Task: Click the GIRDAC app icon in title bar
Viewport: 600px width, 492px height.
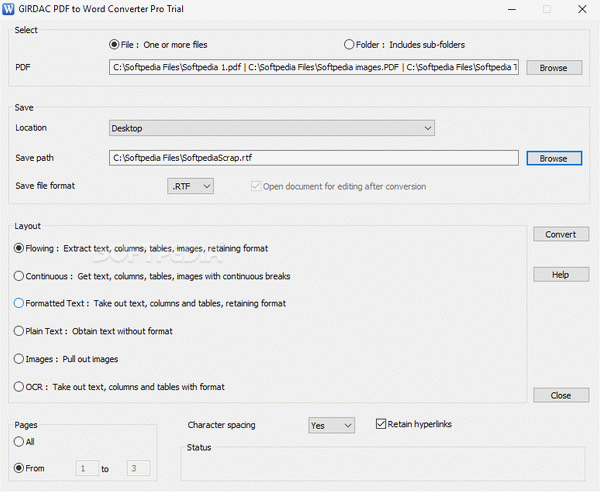Action: click(8, 9)
